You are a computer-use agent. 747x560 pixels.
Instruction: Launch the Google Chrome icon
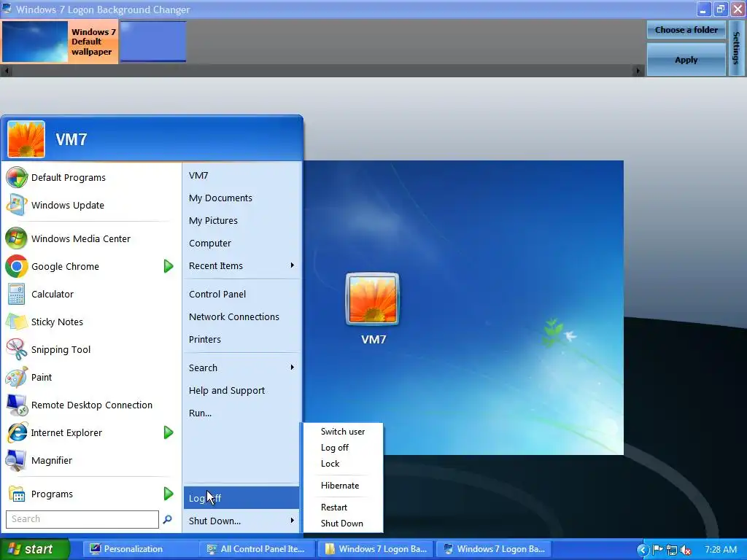click(17, 266)
